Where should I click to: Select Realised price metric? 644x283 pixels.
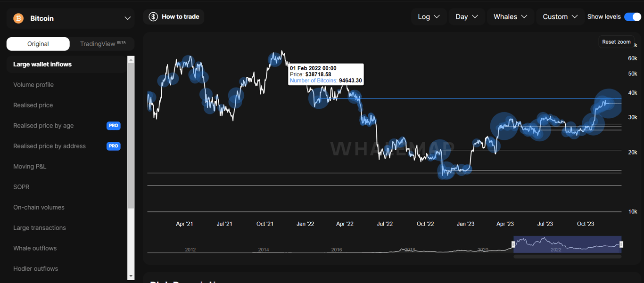(33, 105)
